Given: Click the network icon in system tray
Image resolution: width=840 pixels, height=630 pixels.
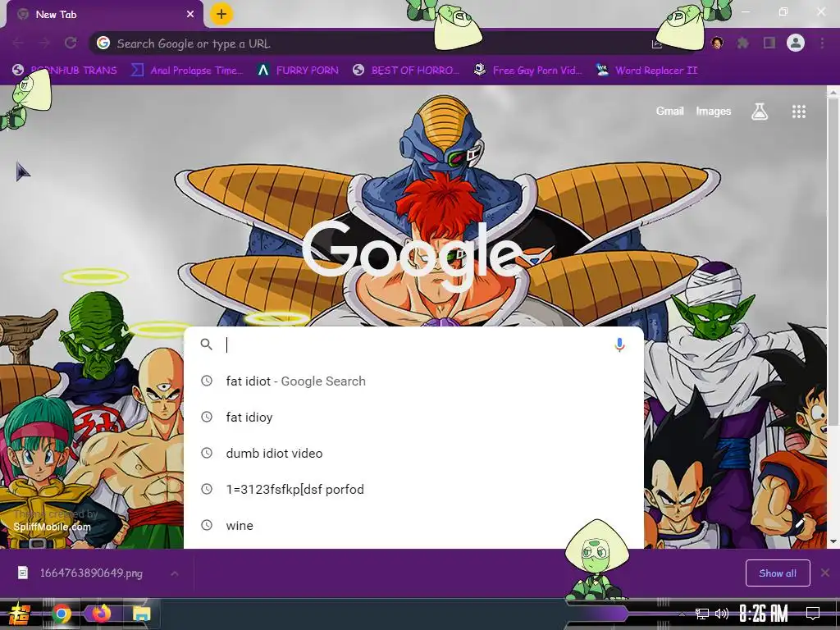Looking at the screenshot, I should (701, 614).
